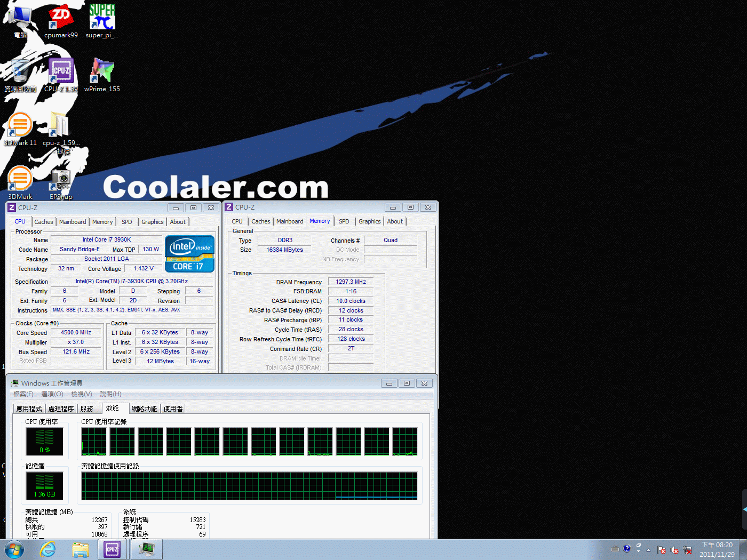Open Caches tab in right CPU-Z window
This screenshot has height=560, width=747.
pyautogui.click(x=261, y=221)
